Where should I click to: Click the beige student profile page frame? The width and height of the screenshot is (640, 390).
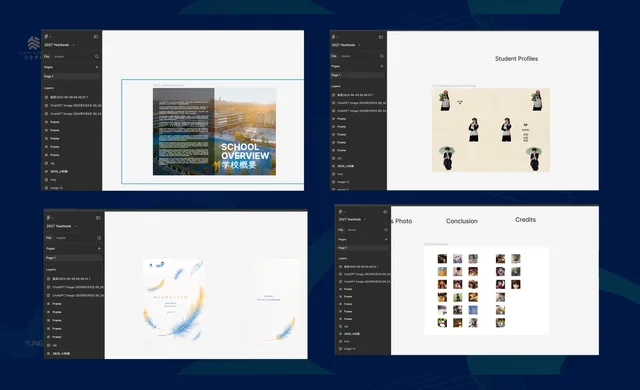click(x=491, y=130)
